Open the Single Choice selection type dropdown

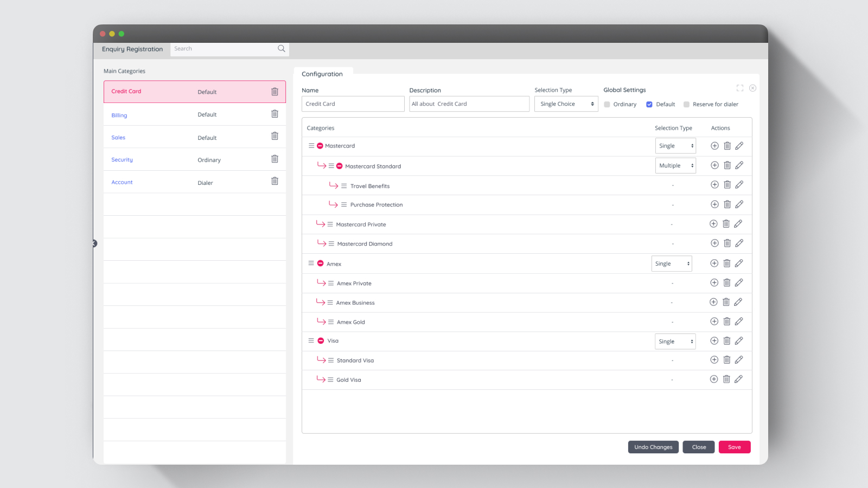[566, 104]
